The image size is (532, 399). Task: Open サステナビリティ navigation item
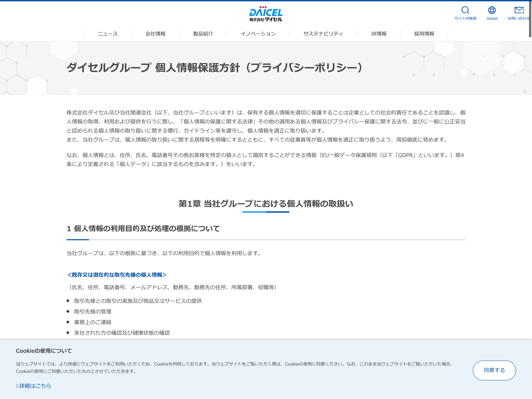[x=323, y=34]
